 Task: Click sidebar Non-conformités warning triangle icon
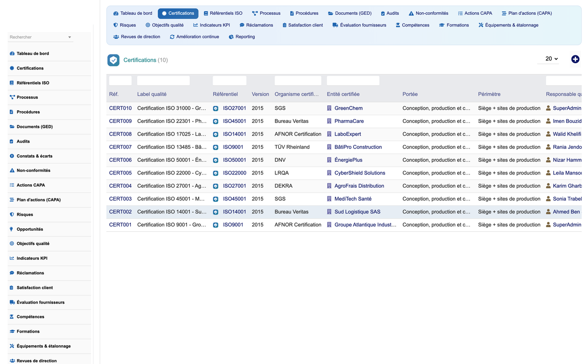pyautogui.click(x=12, y=170)
